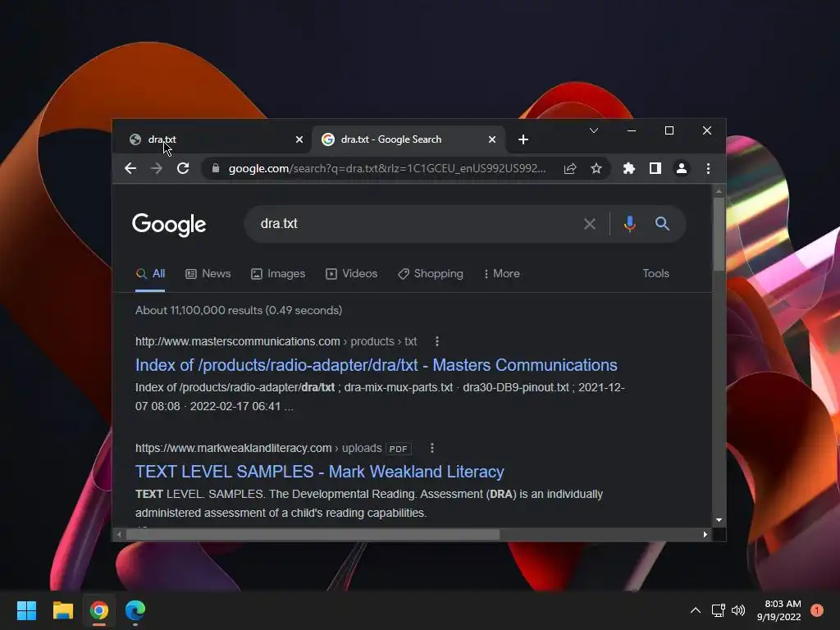Submit search with magnifier icon

coord(662,224)
